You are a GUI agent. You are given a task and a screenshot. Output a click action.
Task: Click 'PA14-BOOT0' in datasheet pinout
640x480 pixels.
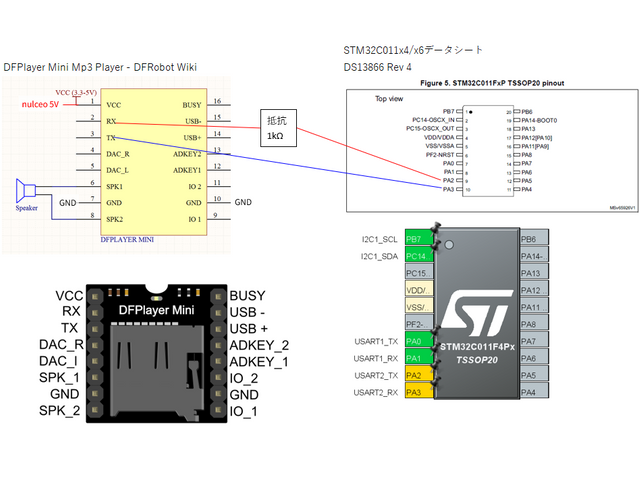[539, 120]
